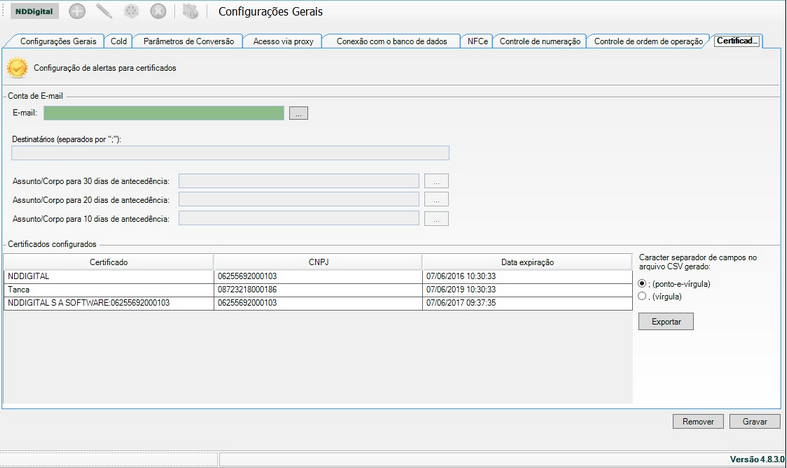Screen dimensions: 787x468
Task: Open the 30 dias subject/body editor button
Action: pos(436,181)
